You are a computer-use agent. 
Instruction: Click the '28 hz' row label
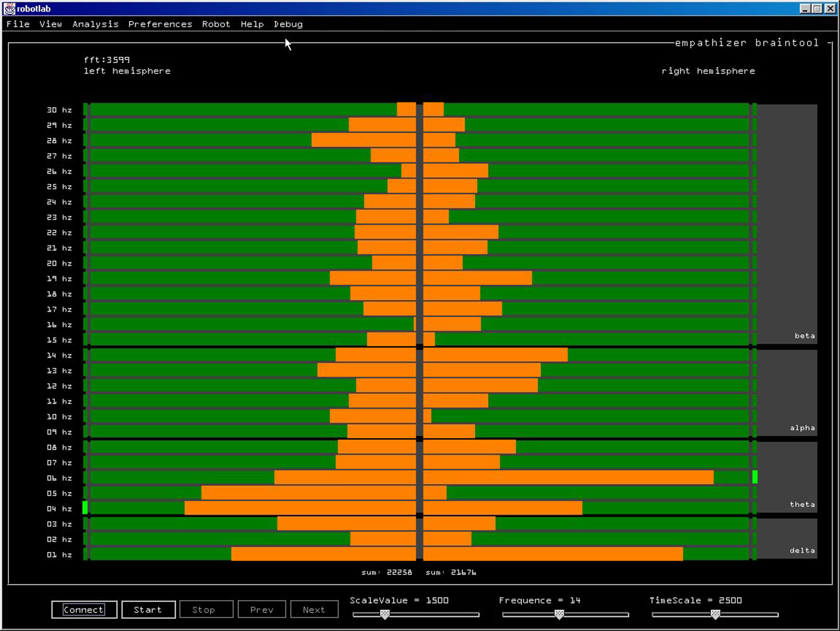[59, 141]
